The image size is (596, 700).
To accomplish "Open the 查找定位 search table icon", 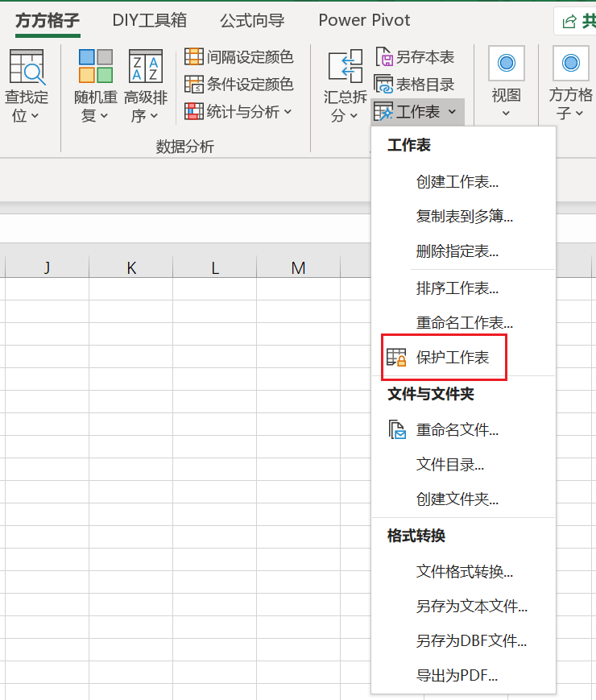I will 27,67.
